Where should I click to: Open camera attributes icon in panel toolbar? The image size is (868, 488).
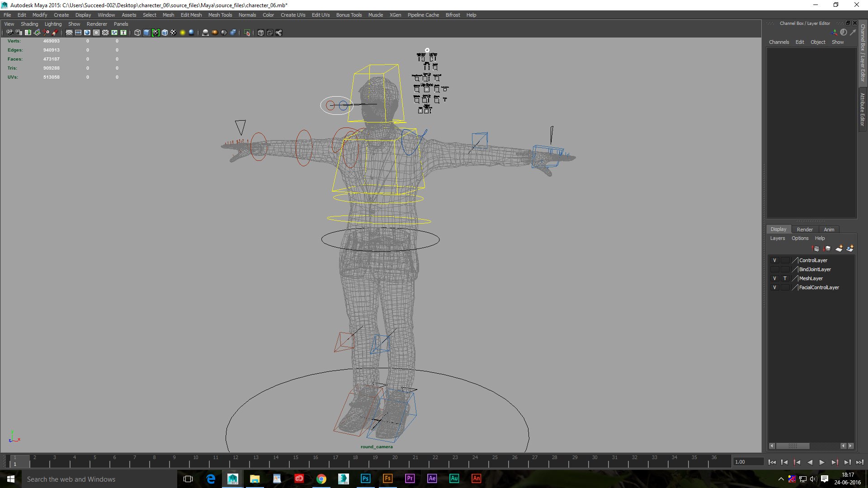[x=19, y=33]
